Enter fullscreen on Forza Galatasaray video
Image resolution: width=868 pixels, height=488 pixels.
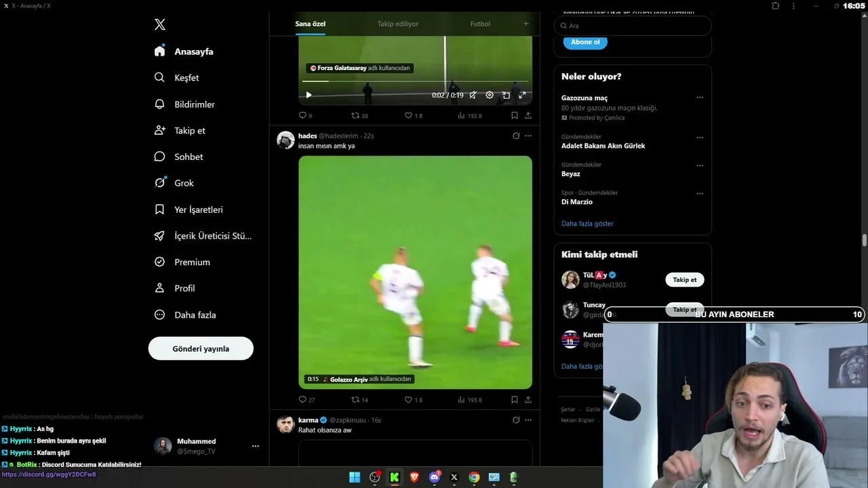pyautogui.click(x=522, y=95)
